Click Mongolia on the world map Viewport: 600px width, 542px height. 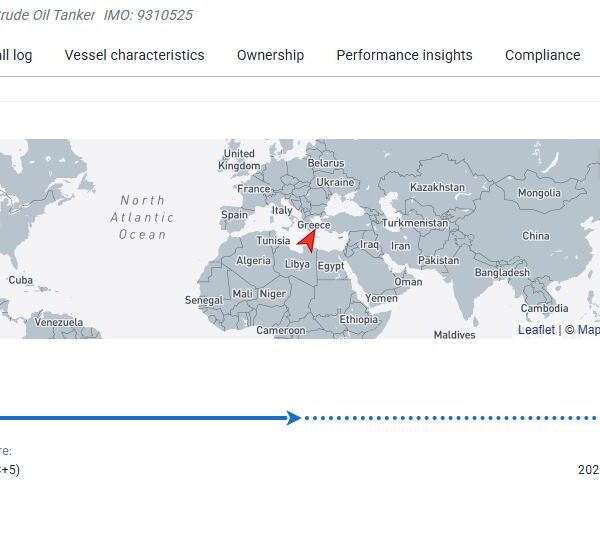point(539,193)
